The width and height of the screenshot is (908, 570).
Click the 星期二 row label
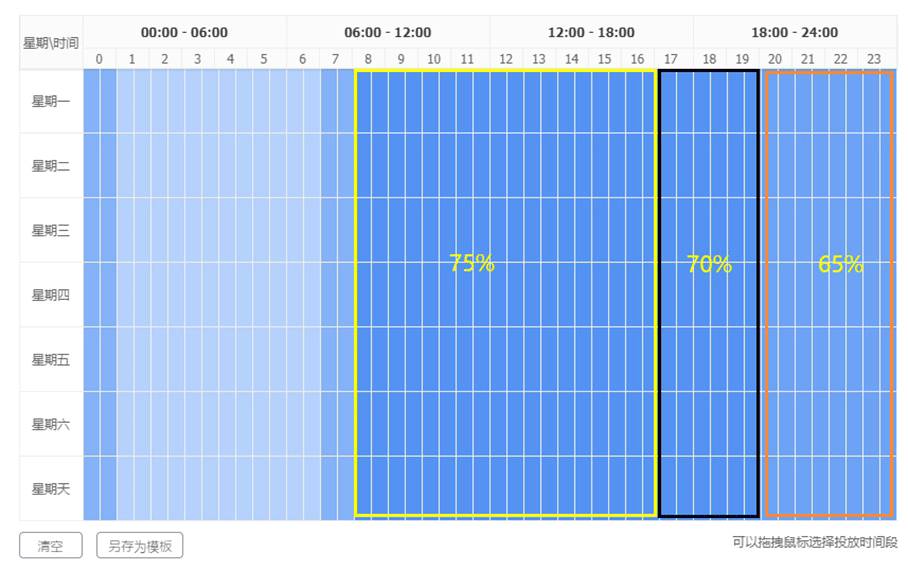tap(51, 166)
